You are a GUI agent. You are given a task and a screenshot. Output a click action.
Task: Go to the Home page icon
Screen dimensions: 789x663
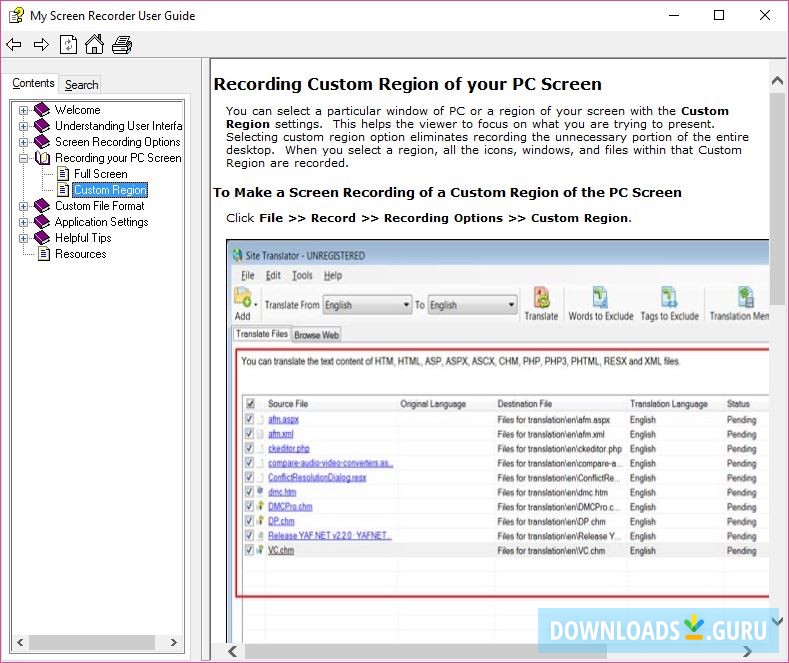pyautogui.click(x=94, y=45)
